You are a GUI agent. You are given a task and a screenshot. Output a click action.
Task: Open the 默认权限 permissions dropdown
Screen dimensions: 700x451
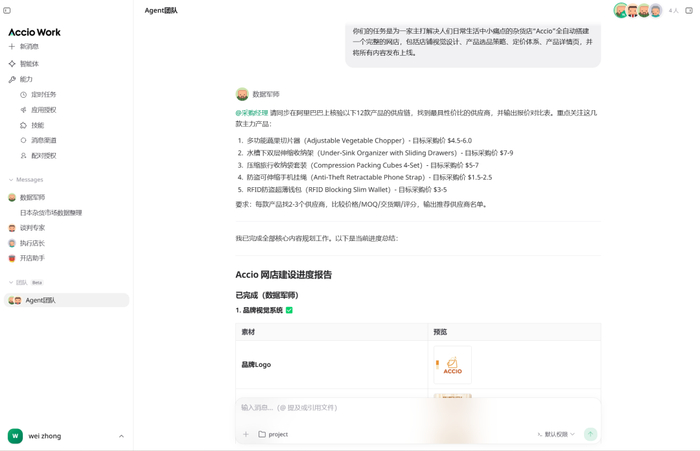coord(556,434)
